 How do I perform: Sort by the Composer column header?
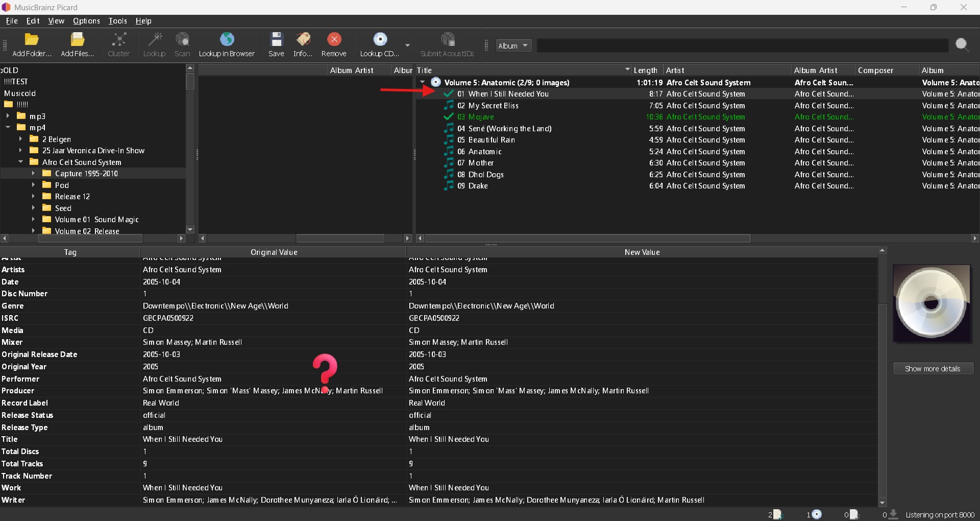pyautogui.click(x=887, y=70)
